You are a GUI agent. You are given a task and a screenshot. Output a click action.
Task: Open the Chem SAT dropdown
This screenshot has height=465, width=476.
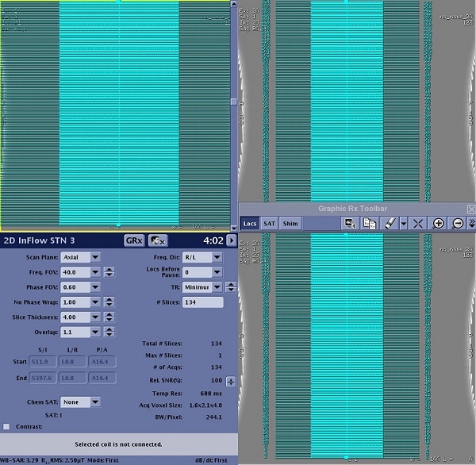(95, 402)
